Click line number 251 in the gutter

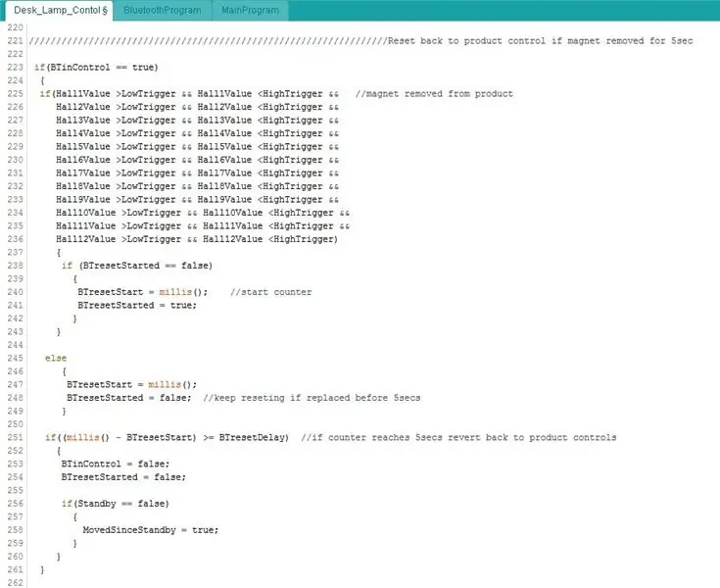coord(15,437)
